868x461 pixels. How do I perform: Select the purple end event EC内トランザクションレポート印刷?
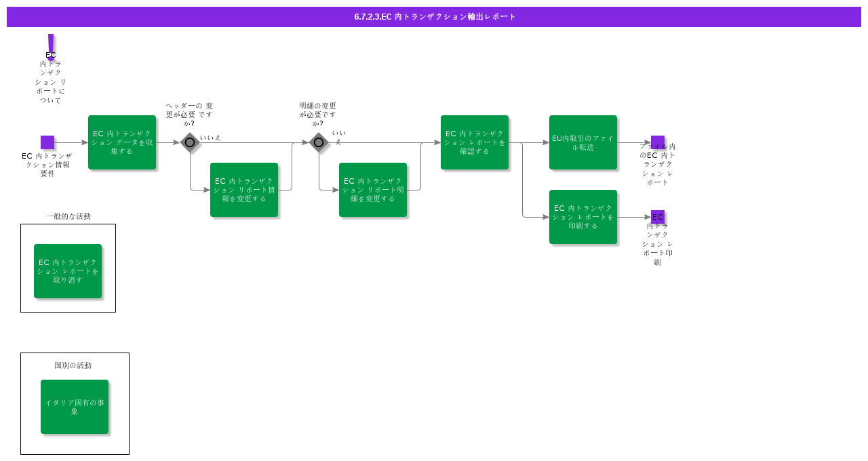point(658,217)
